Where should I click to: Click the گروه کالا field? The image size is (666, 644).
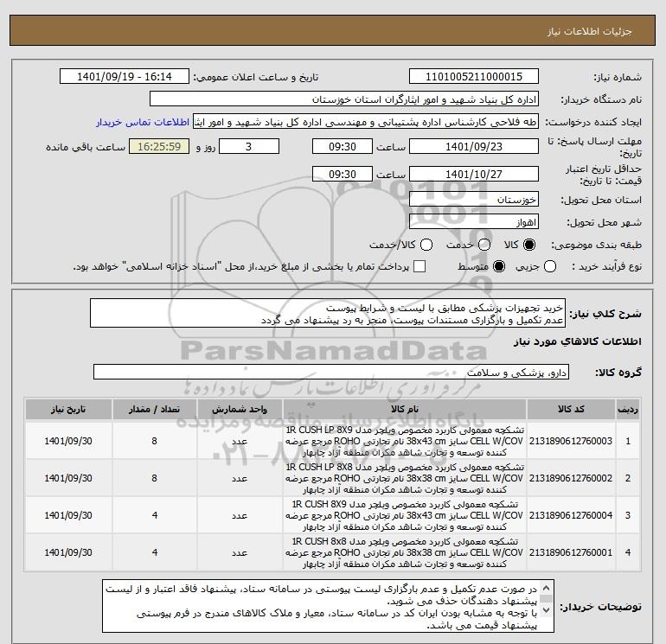click(331, 373)
